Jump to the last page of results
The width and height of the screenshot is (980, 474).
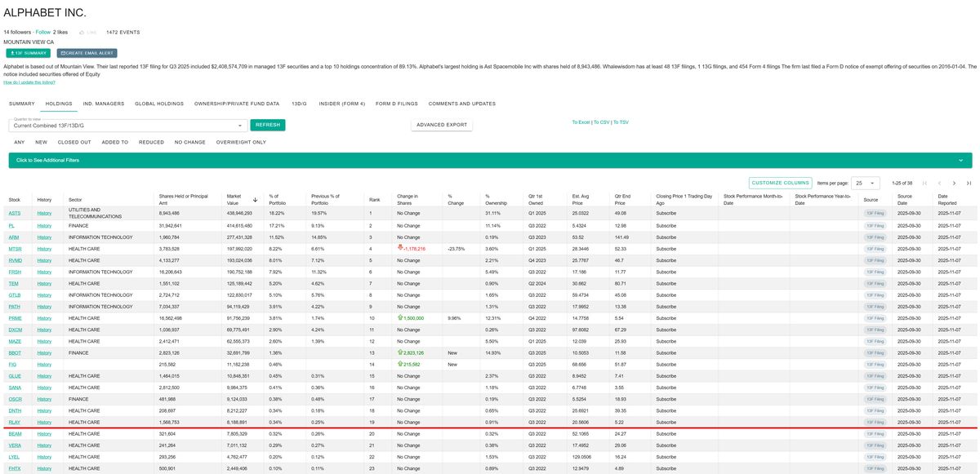[969, 184]
